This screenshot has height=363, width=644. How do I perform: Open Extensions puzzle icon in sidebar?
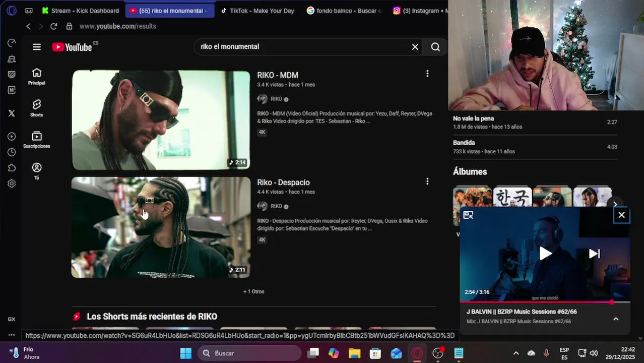click(x=12, y=168)
